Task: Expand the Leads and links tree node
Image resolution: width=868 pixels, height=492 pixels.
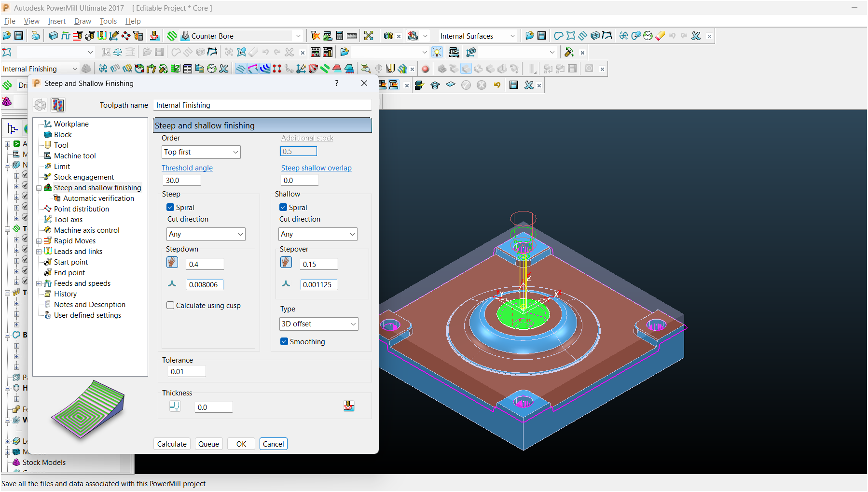Action: tap(39, 252)
